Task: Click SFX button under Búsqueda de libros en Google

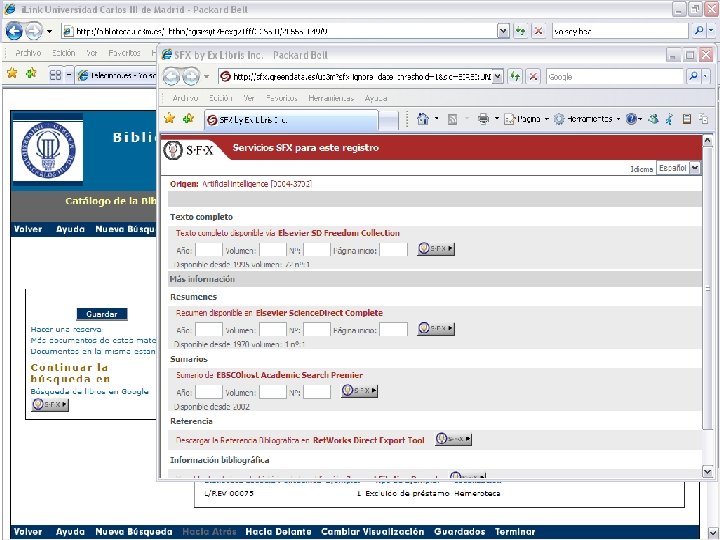Action: pyautogui.click(x=50, y=404)
